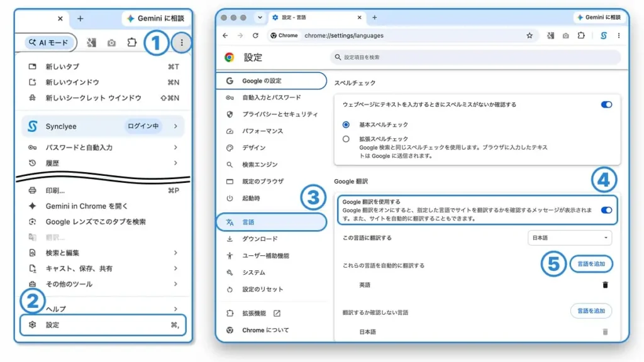Viewport: 644px width, 362px height.
Task: Open 設定 from the Chrome menu
Action: 103,325
